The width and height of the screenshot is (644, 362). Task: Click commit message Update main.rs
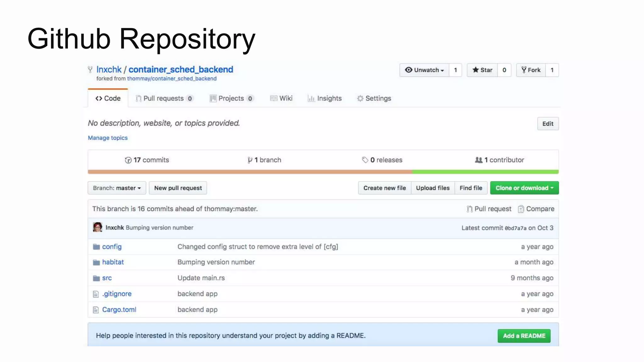[201, 278]
